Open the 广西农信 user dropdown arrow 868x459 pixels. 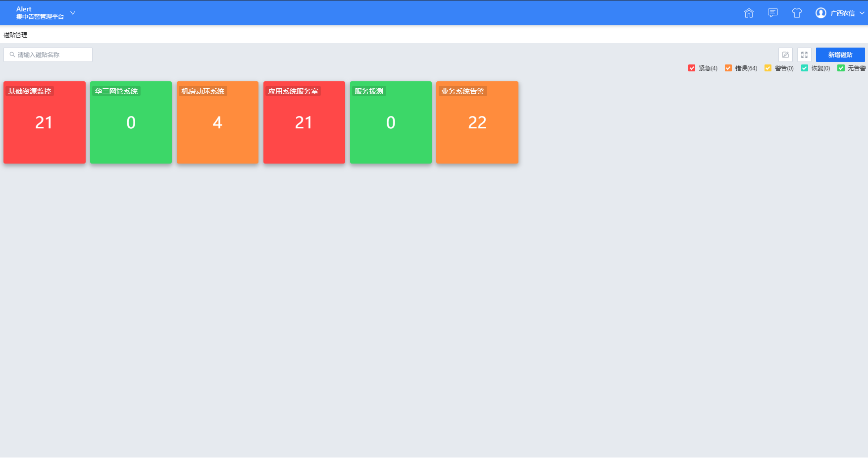pos(862,13)
